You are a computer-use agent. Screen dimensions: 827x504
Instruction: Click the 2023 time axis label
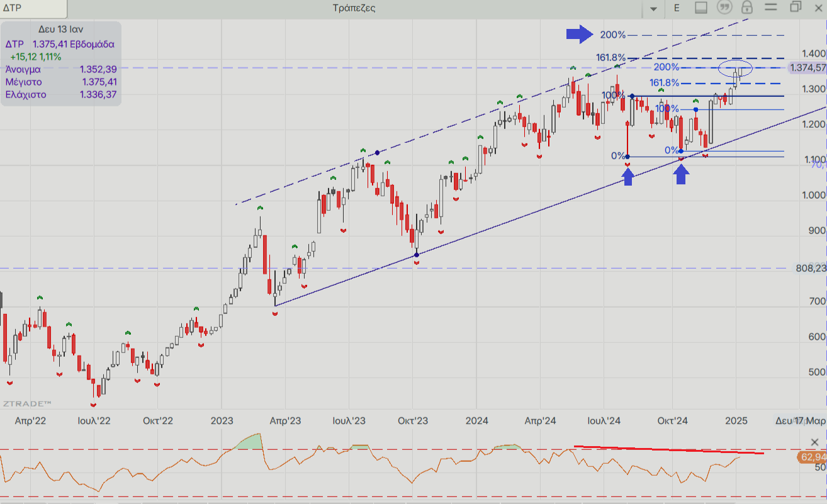point(222,420)
